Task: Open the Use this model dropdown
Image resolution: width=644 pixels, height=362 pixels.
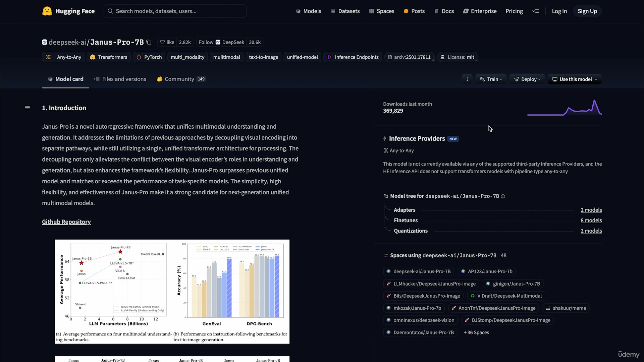Action: (575, 79)
